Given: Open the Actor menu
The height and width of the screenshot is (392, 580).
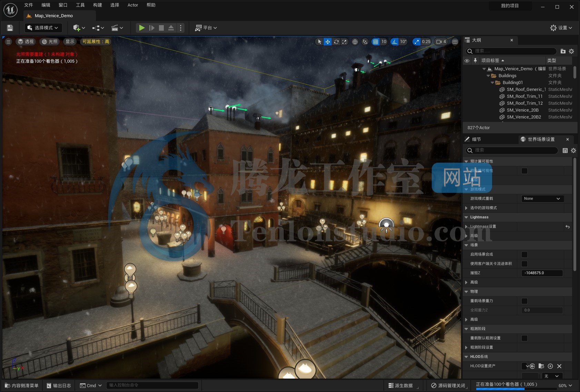Looking at the screenshot, I should [x=133, y=5].
